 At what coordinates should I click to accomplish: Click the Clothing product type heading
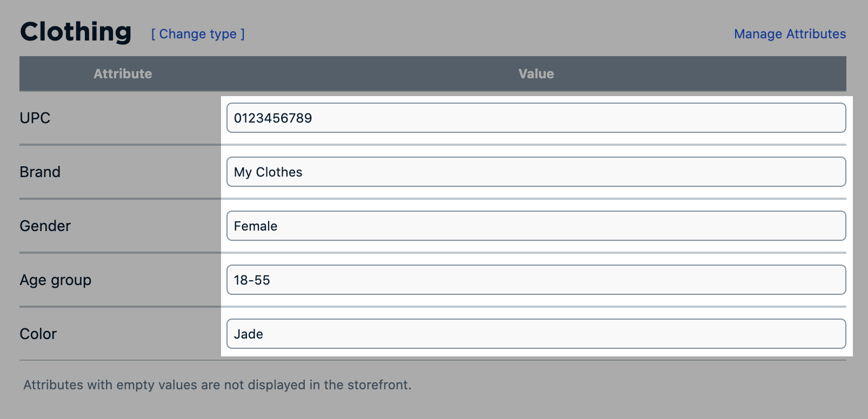pyautogui.click(x=75, y=31)
